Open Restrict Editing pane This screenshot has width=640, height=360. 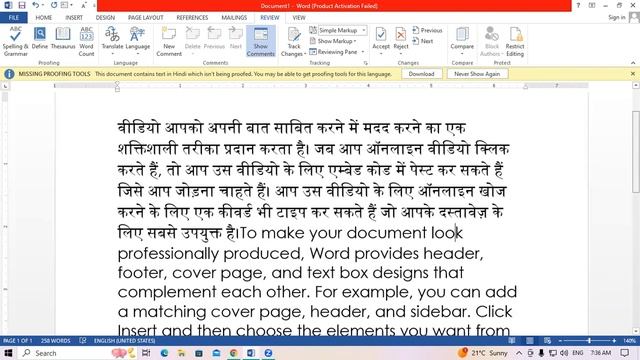click(x=515, y=41)
